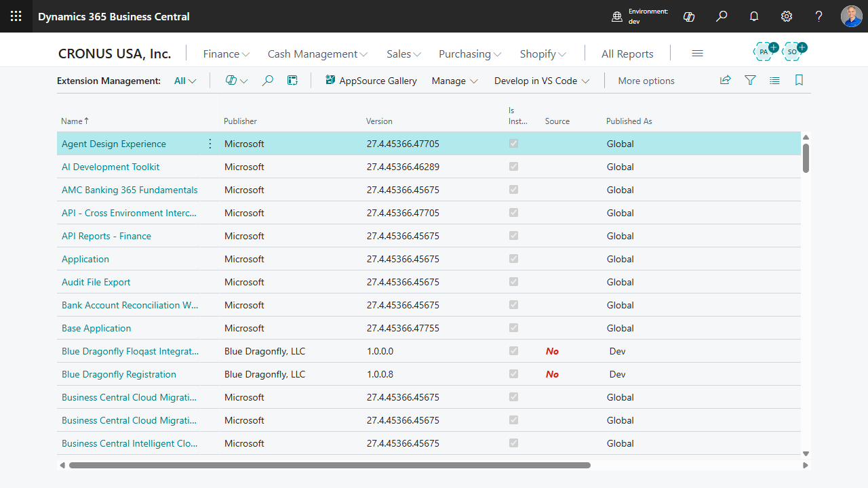The height and width of the screenshot is (488, 868).
Task: Click the PA add-team-member icon
Action: [x=766, y=51]
